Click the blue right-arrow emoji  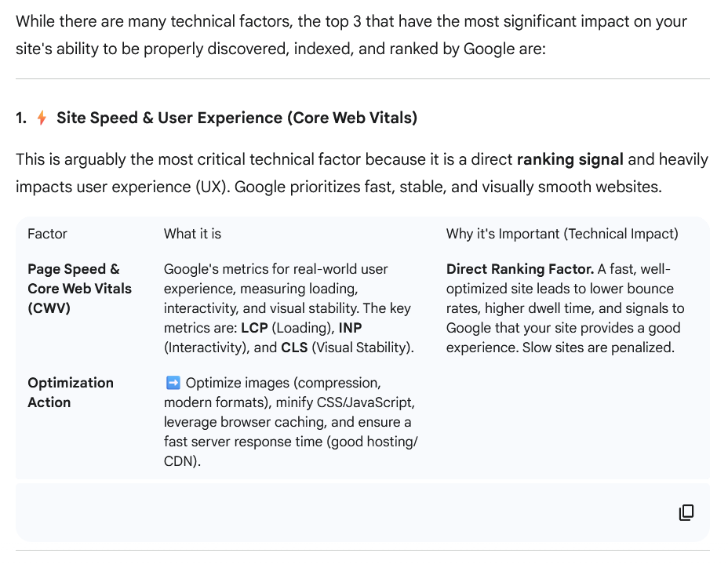(173, 383)
